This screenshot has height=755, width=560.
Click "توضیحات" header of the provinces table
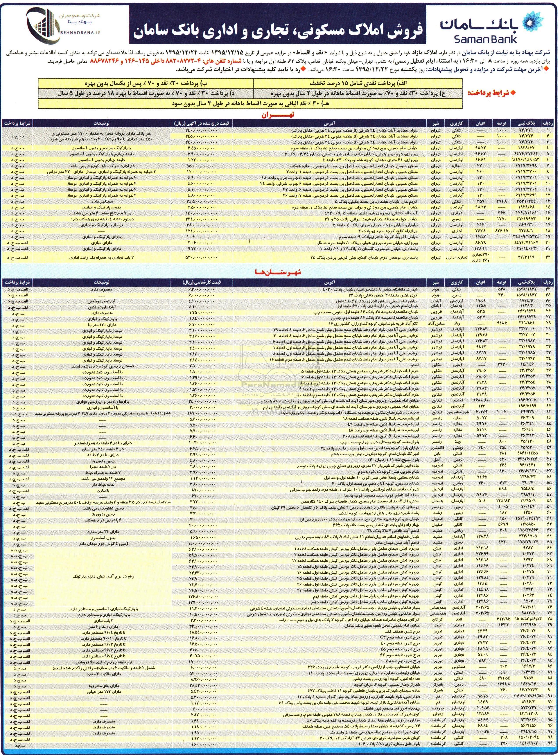106,282
